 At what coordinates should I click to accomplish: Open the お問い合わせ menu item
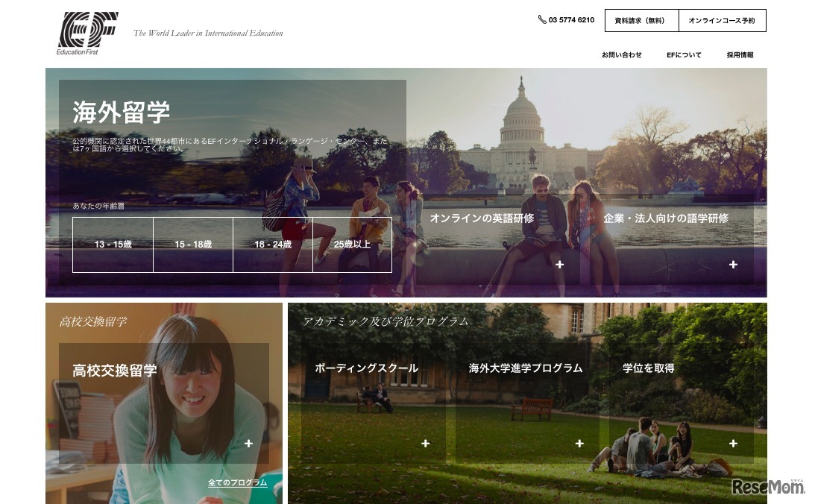(621, 55)
